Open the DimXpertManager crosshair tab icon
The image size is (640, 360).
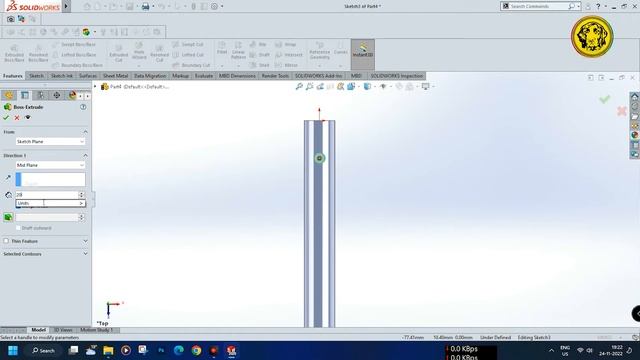57,95
